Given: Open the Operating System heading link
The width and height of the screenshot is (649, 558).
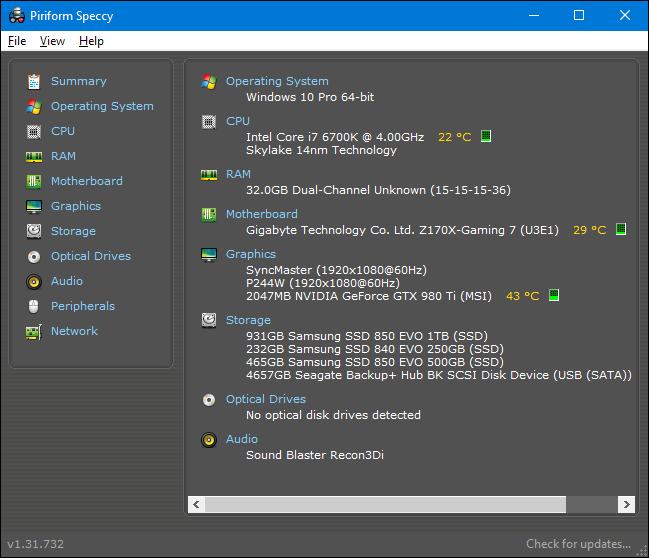Looking at the screenshot, I should (x=277, y=81).
